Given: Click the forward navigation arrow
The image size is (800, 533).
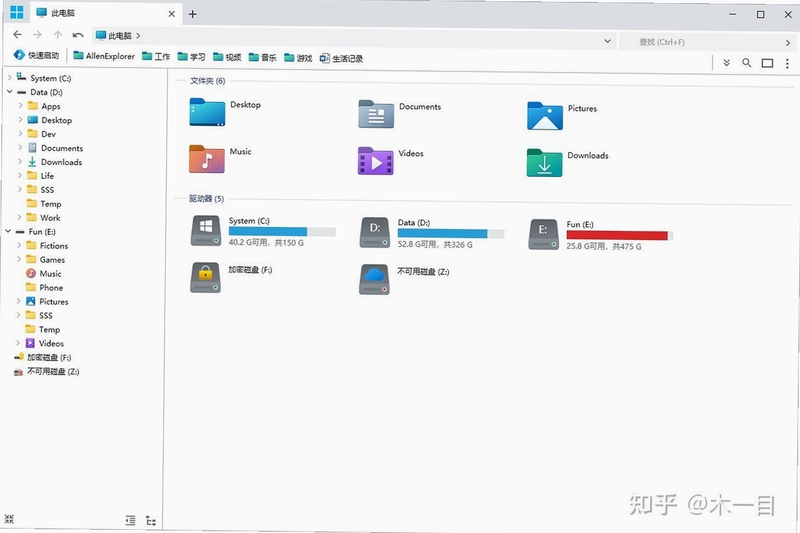Looking at the screenshot, I should [37, 35].
